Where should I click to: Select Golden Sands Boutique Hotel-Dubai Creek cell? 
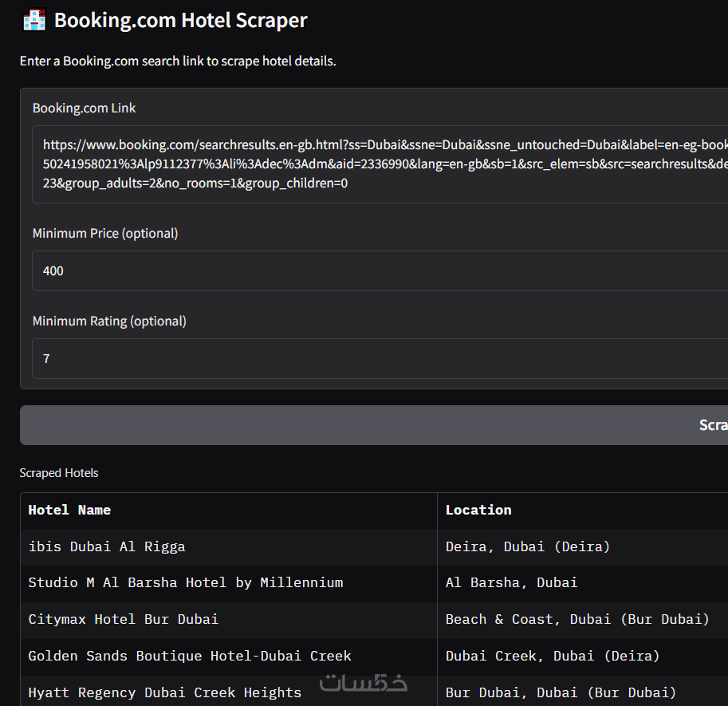pos(190,657)
